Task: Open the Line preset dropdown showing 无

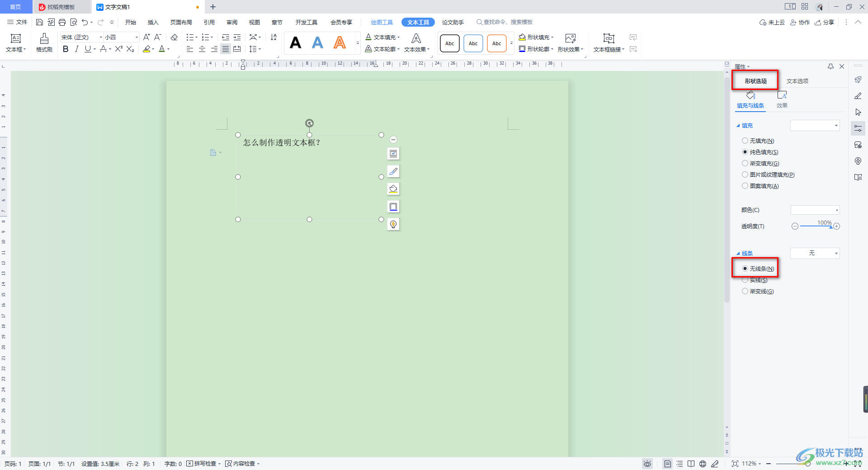Action: 815,254
